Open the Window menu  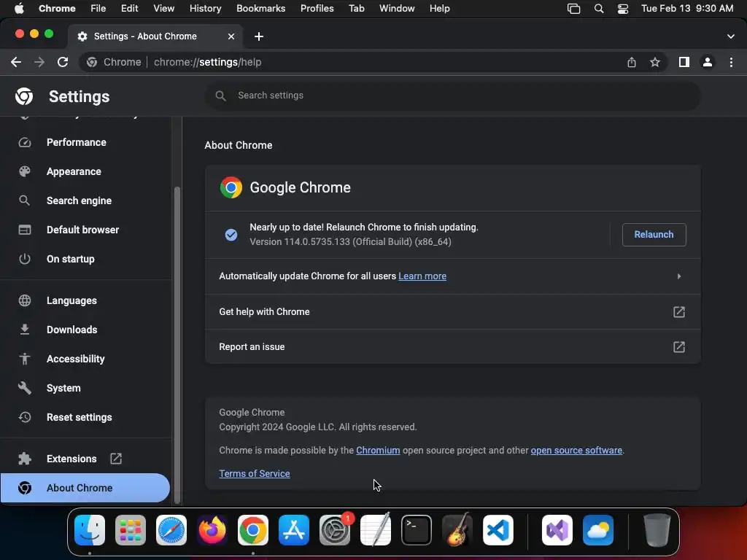(x=397, y=9)
